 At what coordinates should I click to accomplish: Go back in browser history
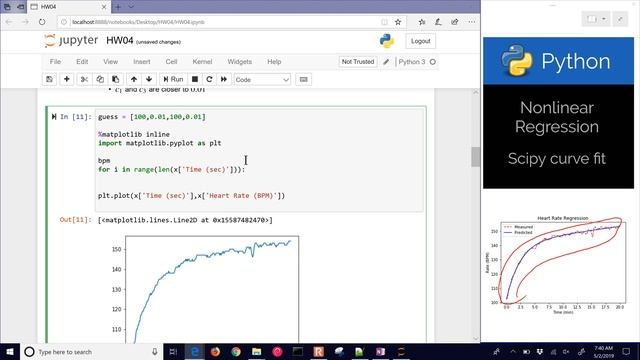tap(9, 22)
